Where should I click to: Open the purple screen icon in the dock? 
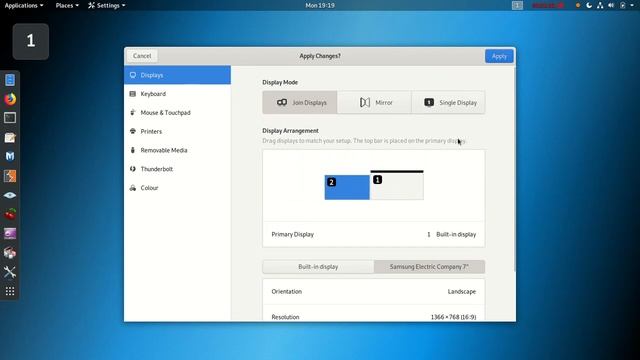coord(10,233)
